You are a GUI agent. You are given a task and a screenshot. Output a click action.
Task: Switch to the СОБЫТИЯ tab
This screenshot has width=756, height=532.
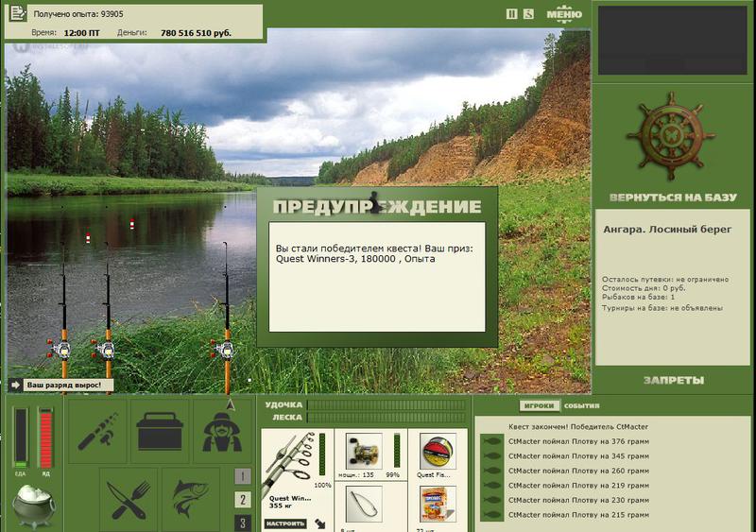pyautogui.click(x=581, y=406)
